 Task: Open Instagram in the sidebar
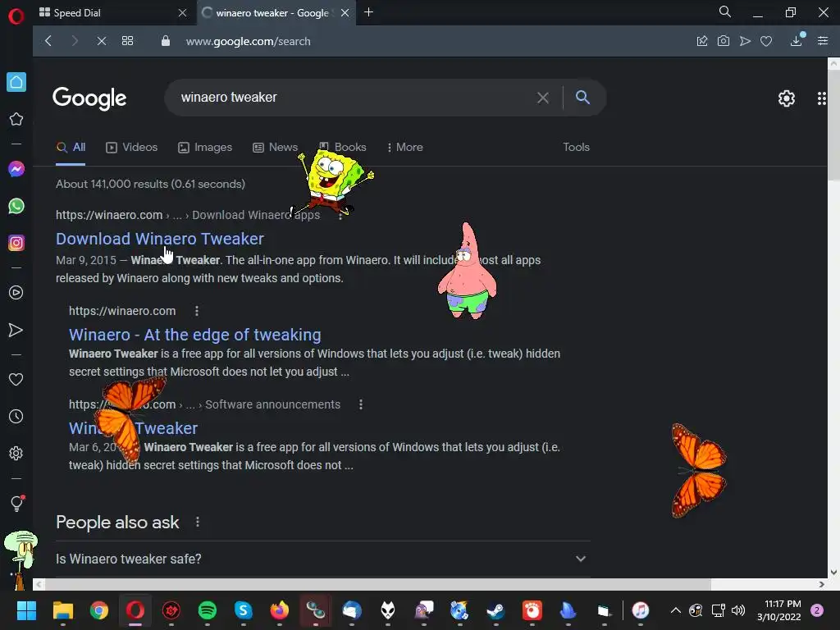[x=16, y=243]
